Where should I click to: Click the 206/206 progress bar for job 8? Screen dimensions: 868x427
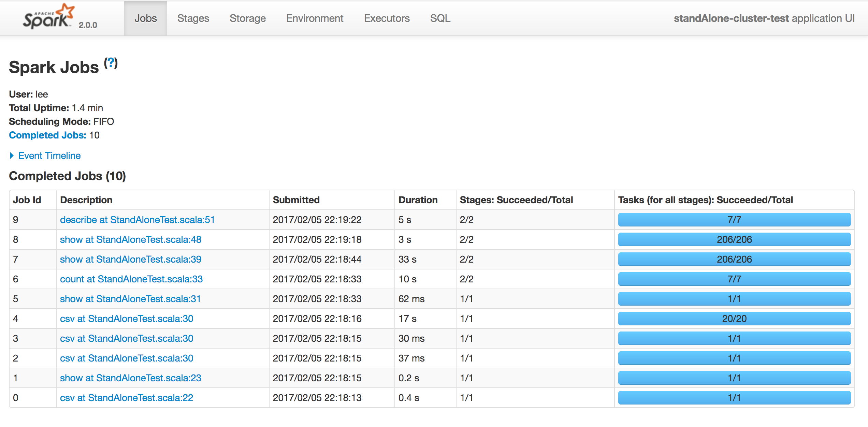[x=734, y=239]
